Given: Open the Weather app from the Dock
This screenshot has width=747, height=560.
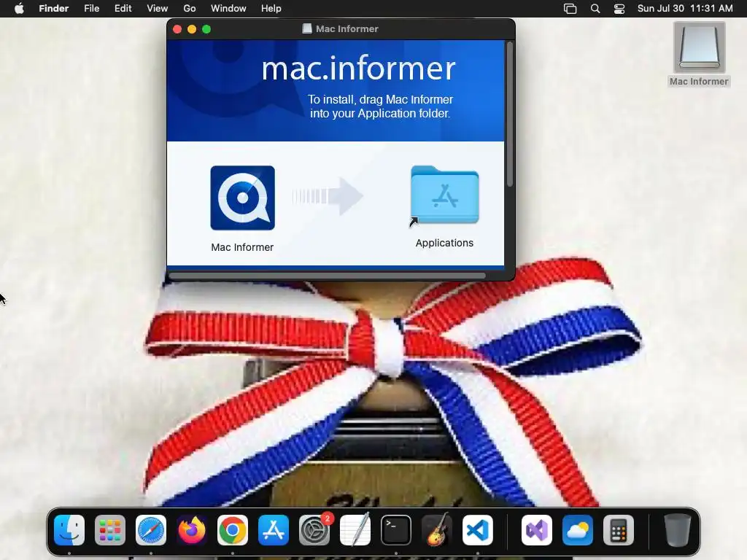Looking at the screenshot, I should click(x=578, y=530).
